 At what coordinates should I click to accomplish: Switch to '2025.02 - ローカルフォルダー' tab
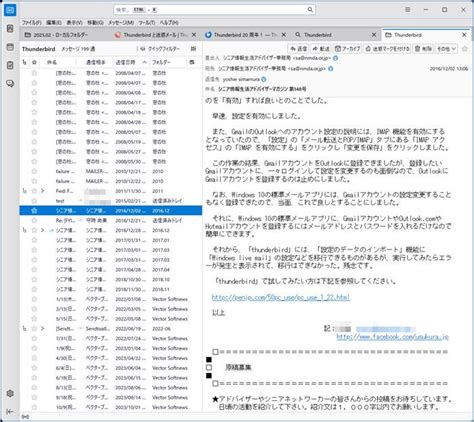coord(65,35)
